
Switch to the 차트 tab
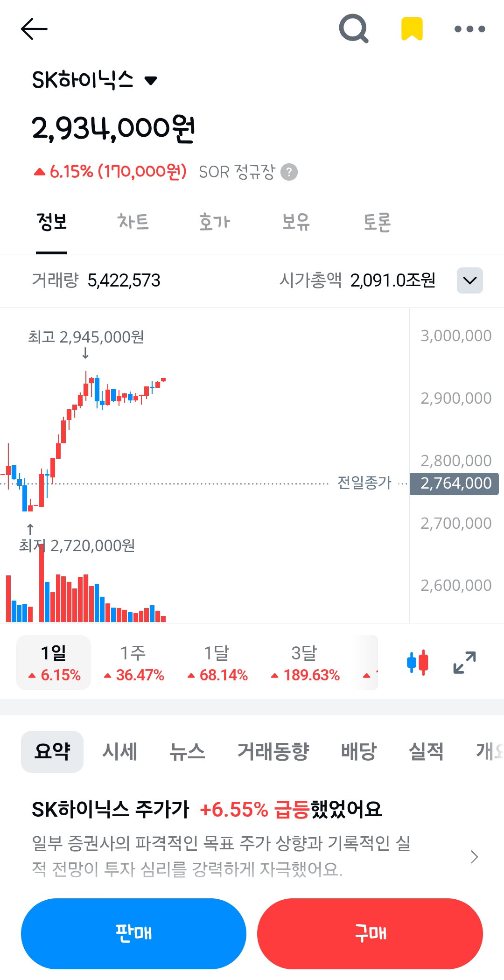(133, 222)
